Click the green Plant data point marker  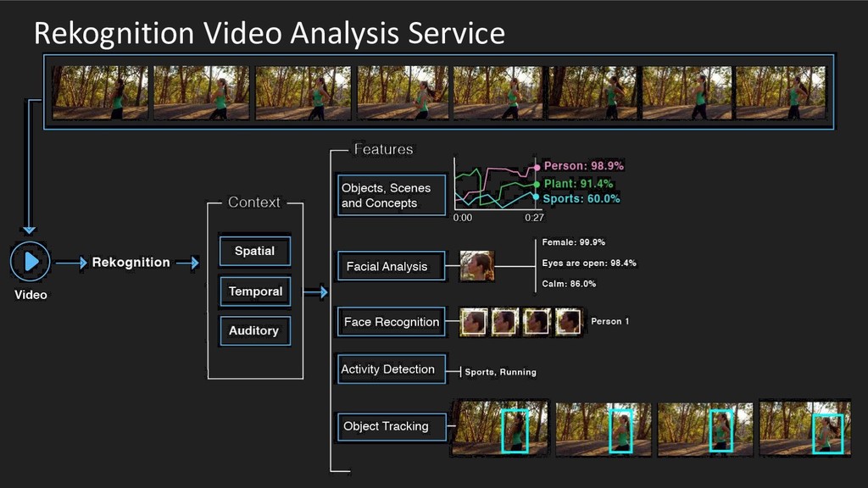tap(537, 184)
